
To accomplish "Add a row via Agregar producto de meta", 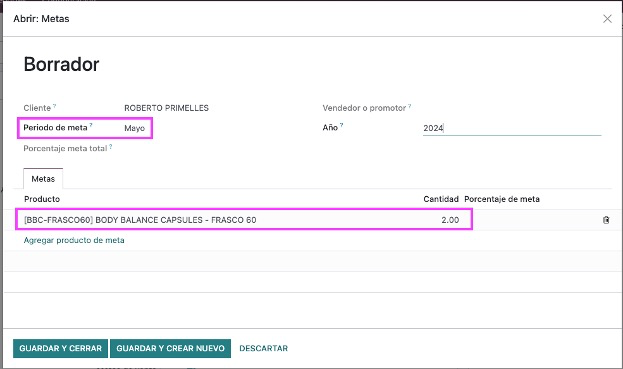I will pyautogui.click(x=74, y=240).
